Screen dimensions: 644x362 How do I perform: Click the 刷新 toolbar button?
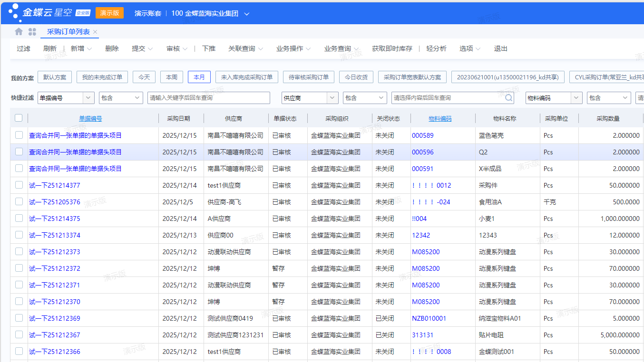point(50,48)
